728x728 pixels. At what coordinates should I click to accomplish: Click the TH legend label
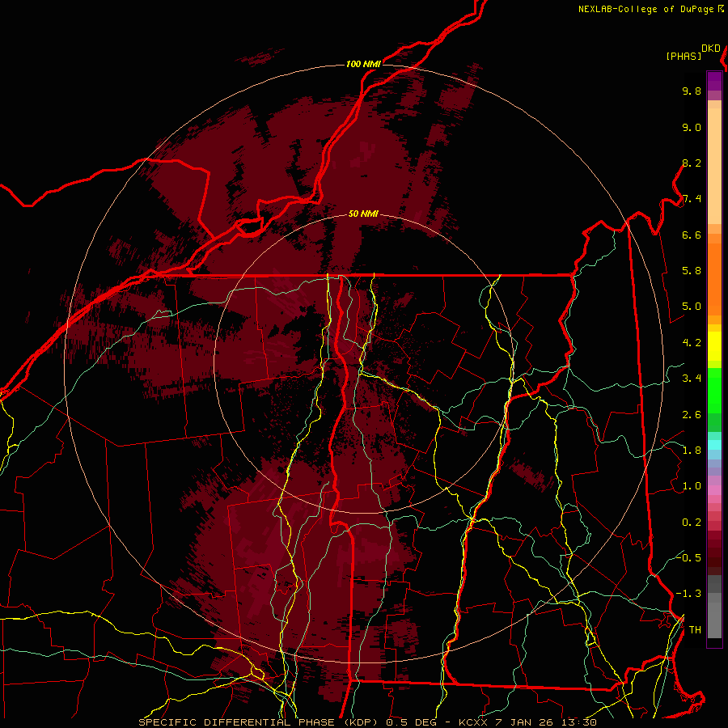pyautogui.click(x=695, y=630)
